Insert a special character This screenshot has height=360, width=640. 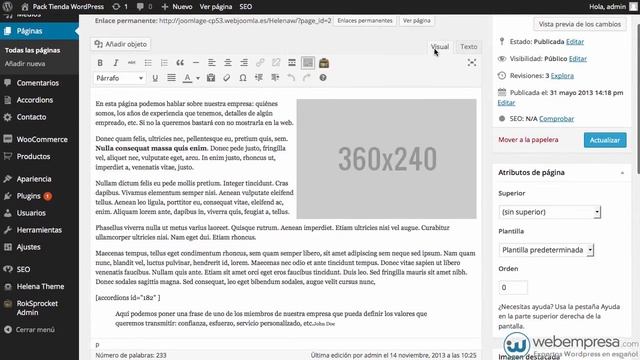243,78
